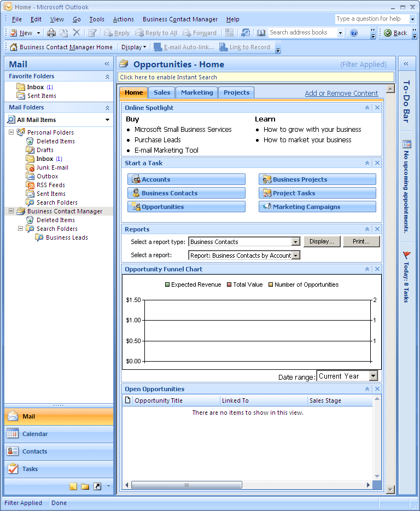Click the Marketing Campaigns task button
420x511 pixels.
click(317, 207)
